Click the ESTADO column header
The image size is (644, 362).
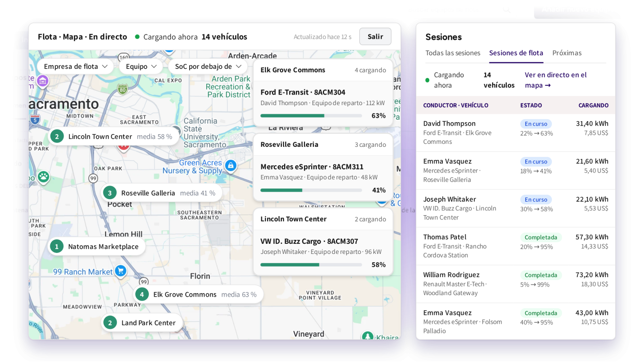531,106
